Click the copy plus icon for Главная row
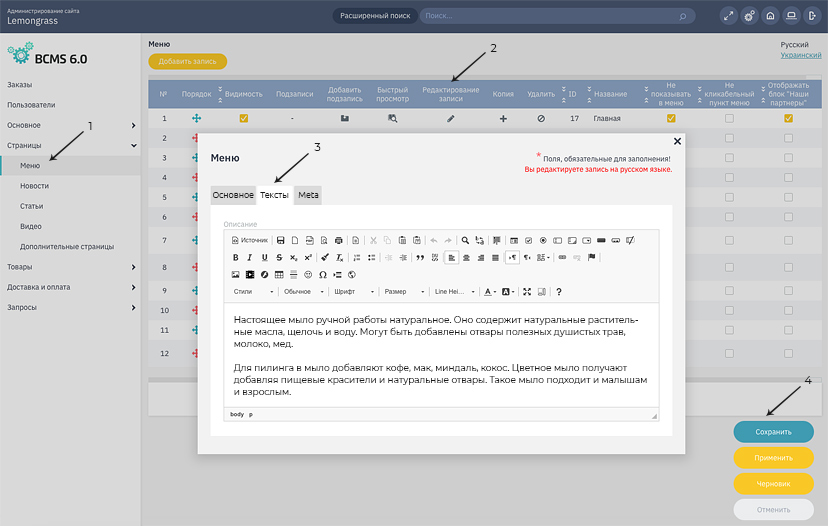This screenshot has width=828, height=526. 503,119
